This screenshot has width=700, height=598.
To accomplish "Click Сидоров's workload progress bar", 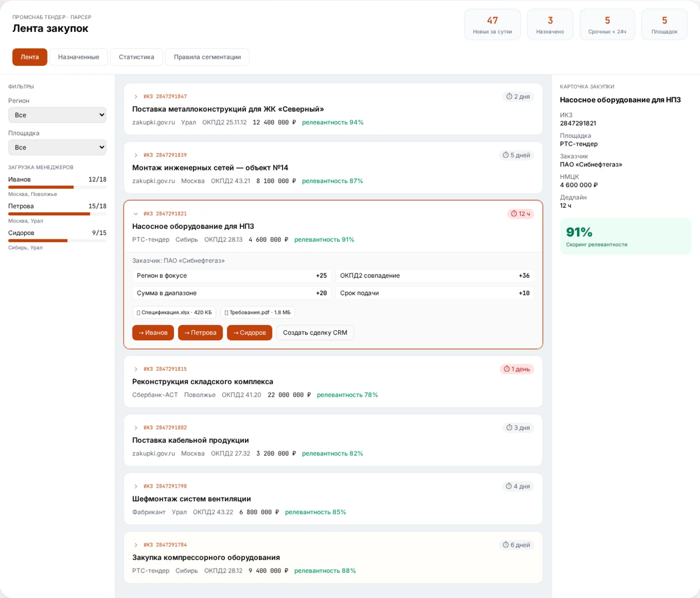I will (x=57, y=241).
